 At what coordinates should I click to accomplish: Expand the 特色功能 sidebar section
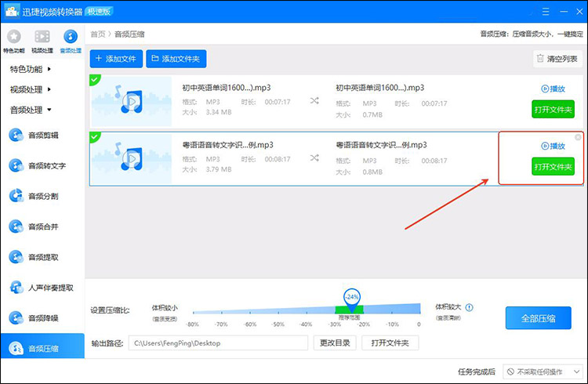[30, 69]
